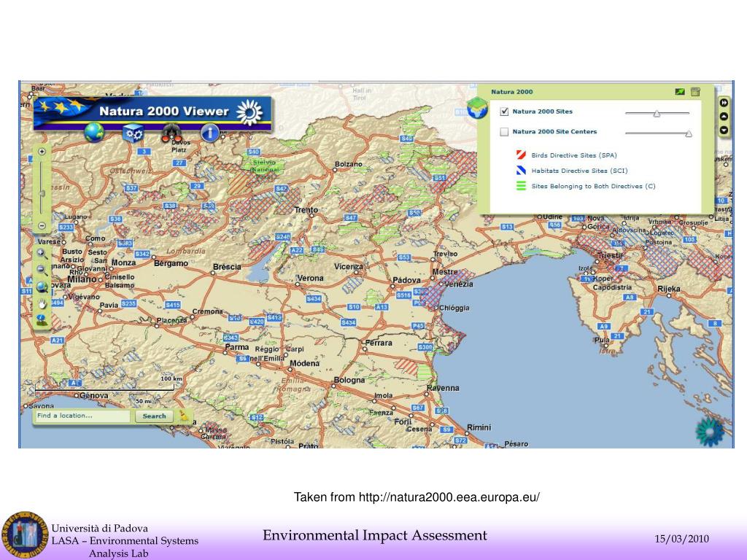The height and width of the screenshot is (560, 747).
Task: Click the broom clear icon beside Search
Action: (x=184, y=416)
